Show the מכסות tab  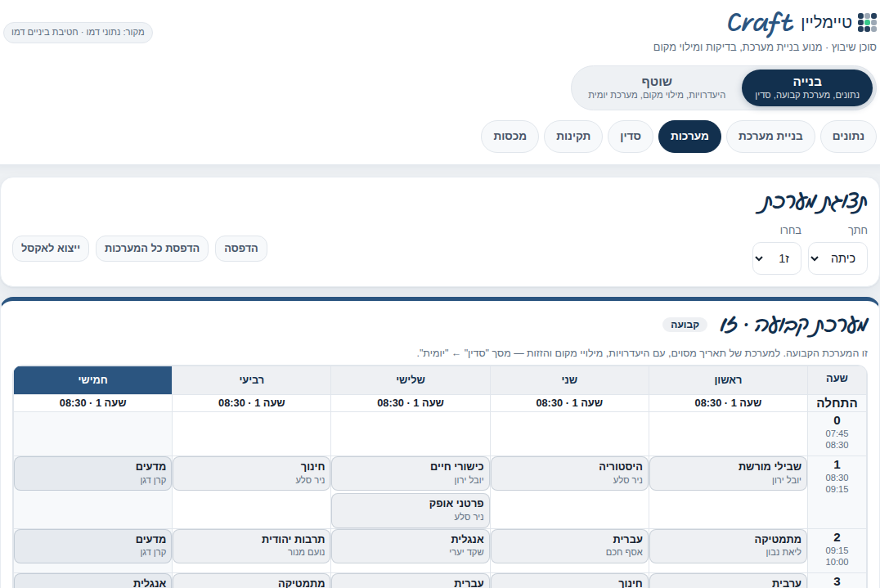[x=510, y=137]
